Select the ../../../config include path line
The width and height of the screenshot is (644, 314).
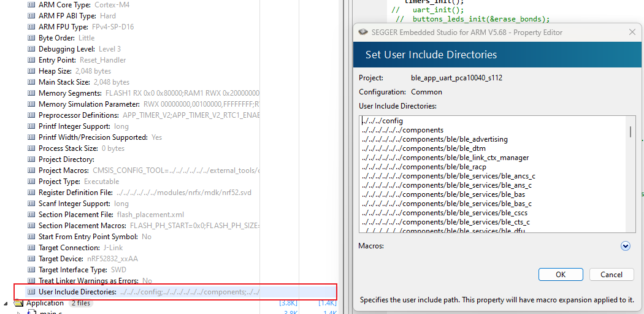click(382, 121)
